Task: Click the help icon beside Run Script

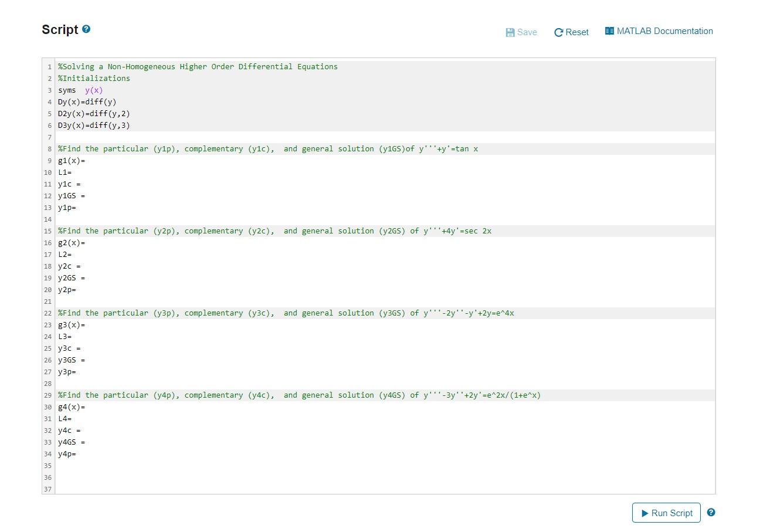Action: click(x=711, y=512)
